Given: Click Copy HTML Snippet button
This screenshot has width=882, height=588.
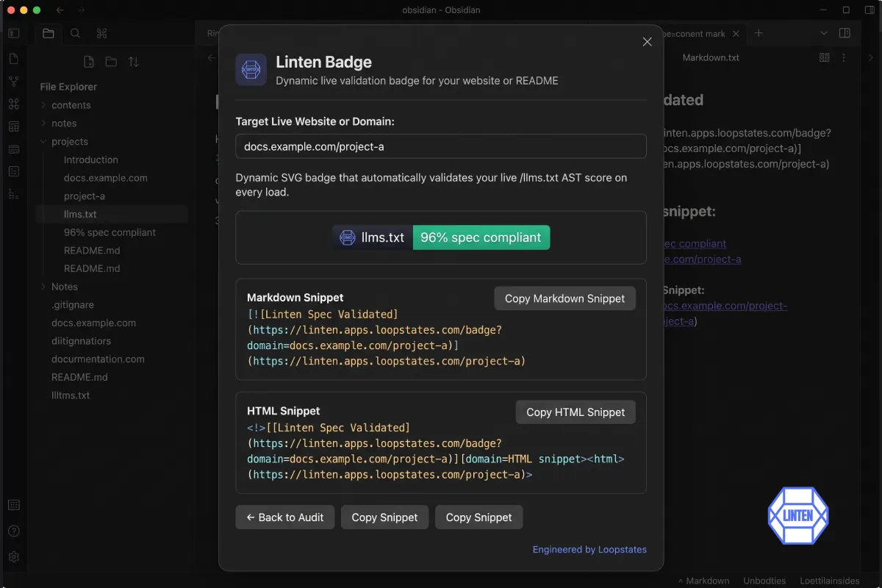Looking at the screenshot, I should coord(576,412).
